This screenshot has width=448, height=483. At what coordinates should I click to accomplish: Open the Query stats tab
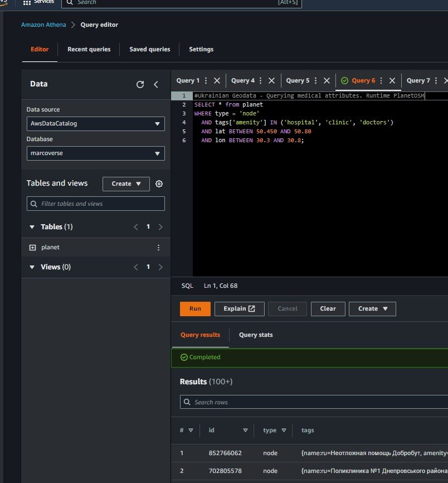(x=256, y=335)
